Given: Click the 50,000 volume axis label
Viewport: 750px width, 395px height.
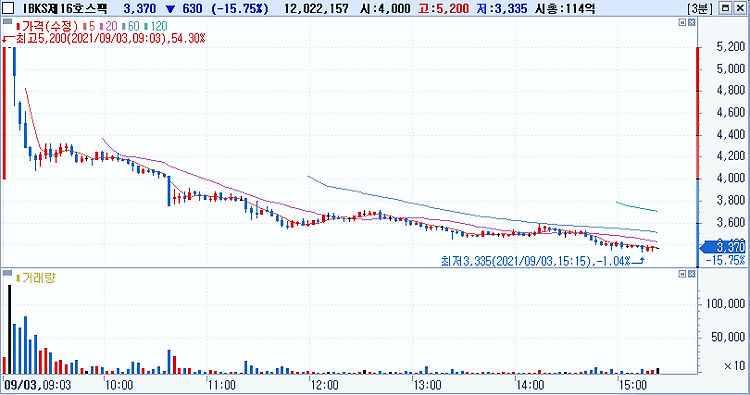Looking at the screenshot, I should [x=728, y=337].
